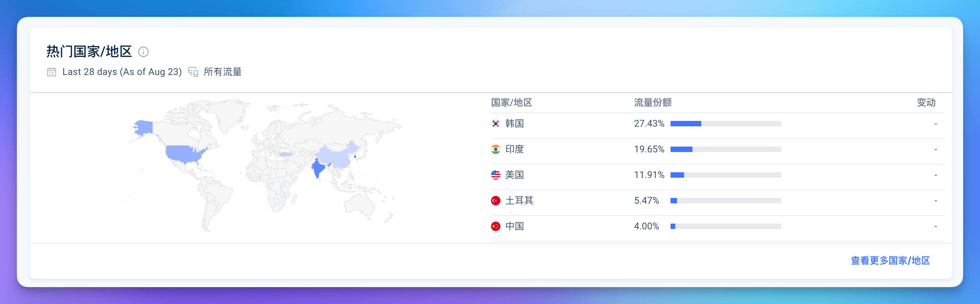Select the India flag icon
Viewport: 980px width, 304px height.
(x=495, y=149)
